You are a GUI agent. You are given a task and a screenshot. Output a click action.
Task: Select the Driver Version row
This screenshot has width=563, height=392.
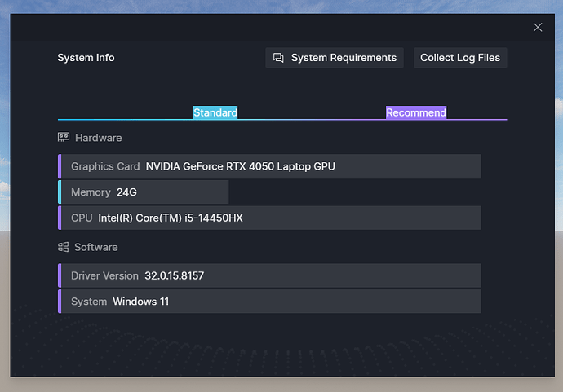click(269, 275)
